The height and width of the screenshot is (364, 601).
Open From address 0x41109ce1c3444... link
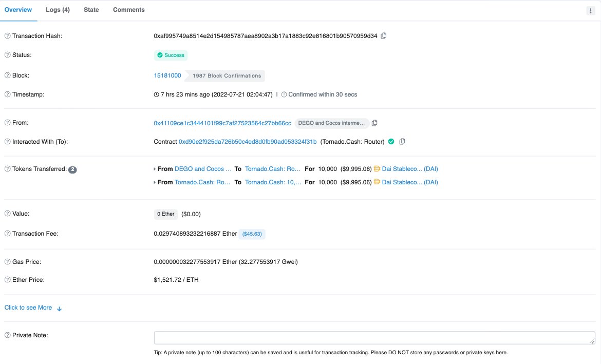coord(222,123)
